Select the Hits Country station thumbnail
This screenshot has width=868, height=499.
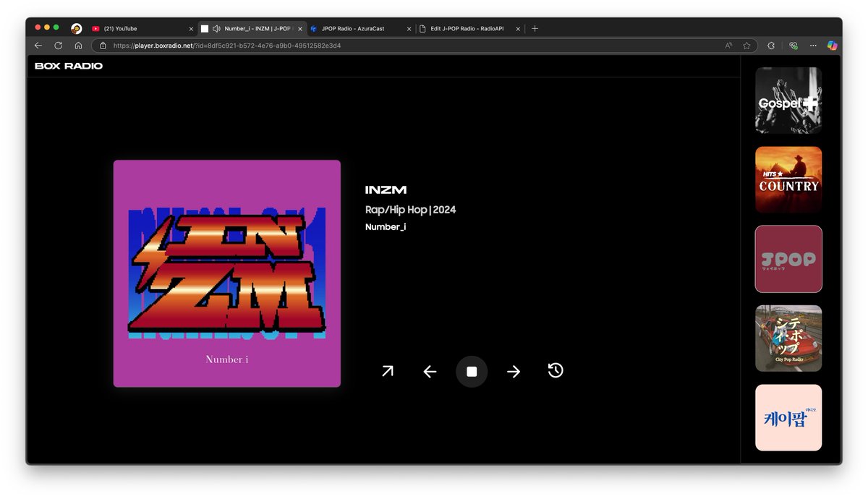click(788, 180)
